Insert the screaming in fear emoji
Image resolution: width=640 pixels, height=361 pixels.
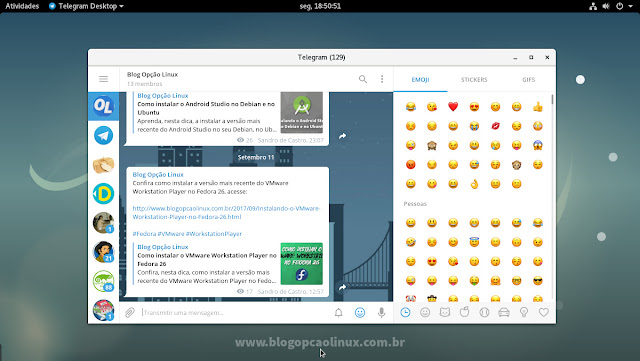coord(538,145)
